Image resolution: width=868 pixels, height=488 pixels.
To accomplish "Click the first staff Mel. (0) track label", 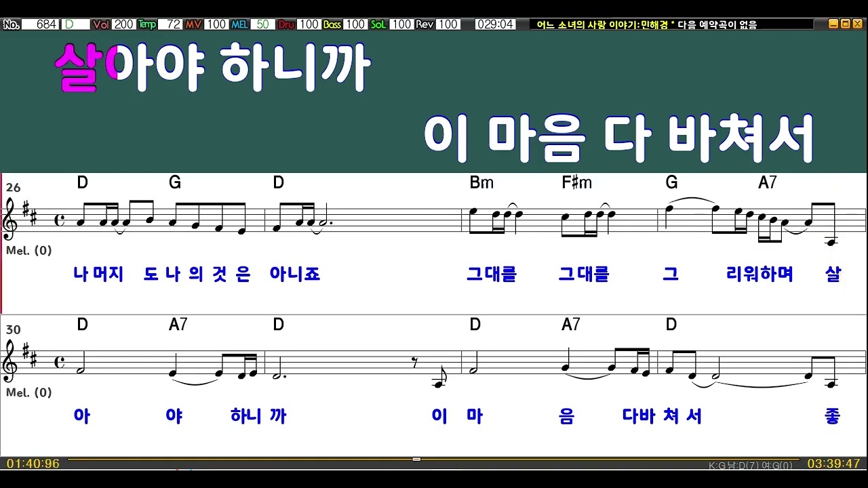I will [28, 250].
